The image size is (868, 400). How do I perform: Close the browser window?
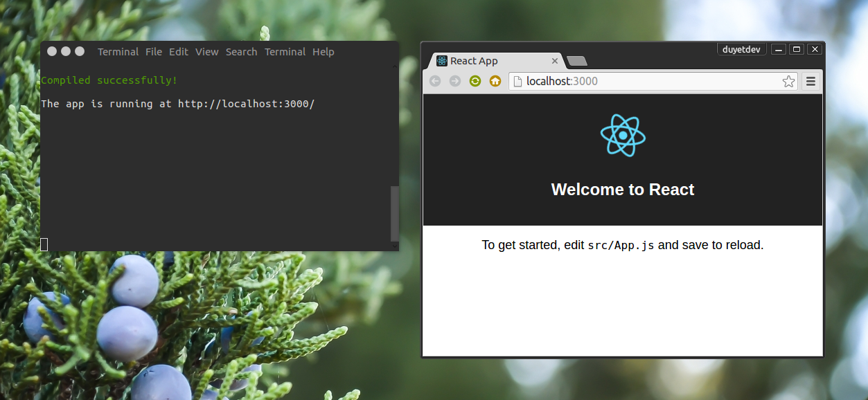point(815,49)
